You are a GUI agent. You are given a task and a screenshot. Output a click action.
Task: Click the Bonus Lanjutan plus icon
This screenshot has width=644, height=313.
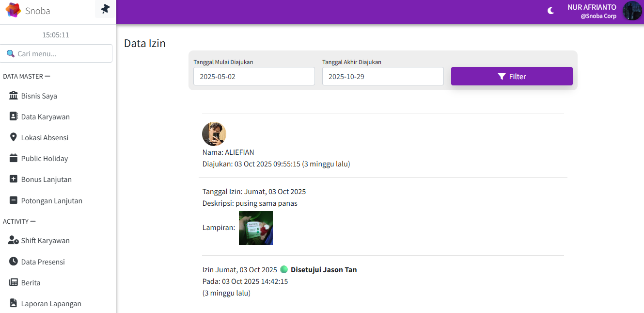[14, 179]
